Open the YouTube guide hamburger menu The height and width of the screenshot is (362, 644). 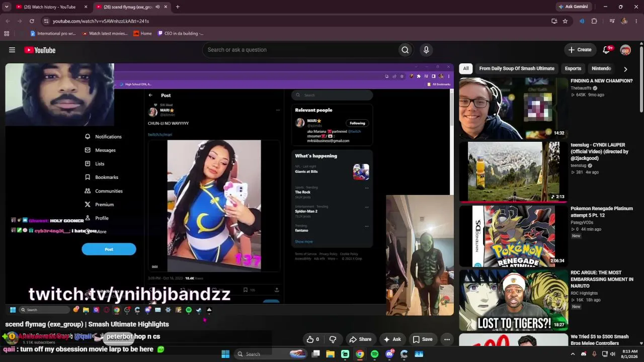(12, 50)
